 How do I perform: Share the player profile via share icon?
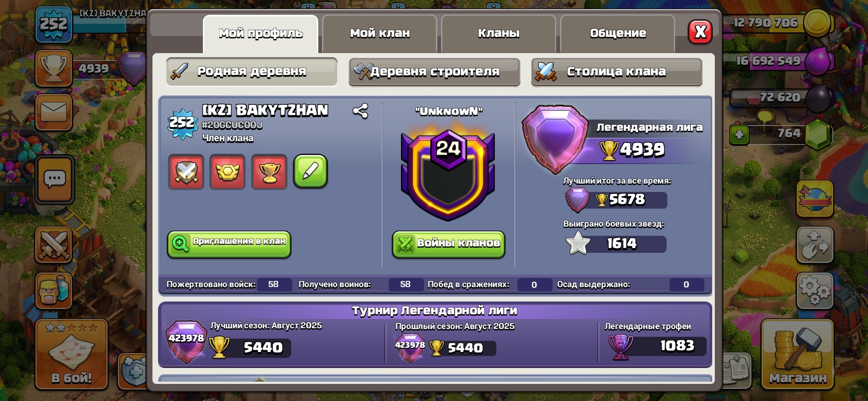pos(360,111)
